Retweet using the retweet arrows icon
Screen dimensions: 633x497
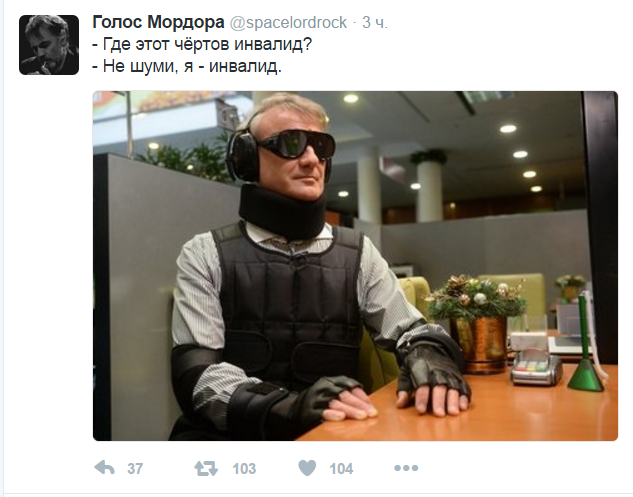pos(206,468)
